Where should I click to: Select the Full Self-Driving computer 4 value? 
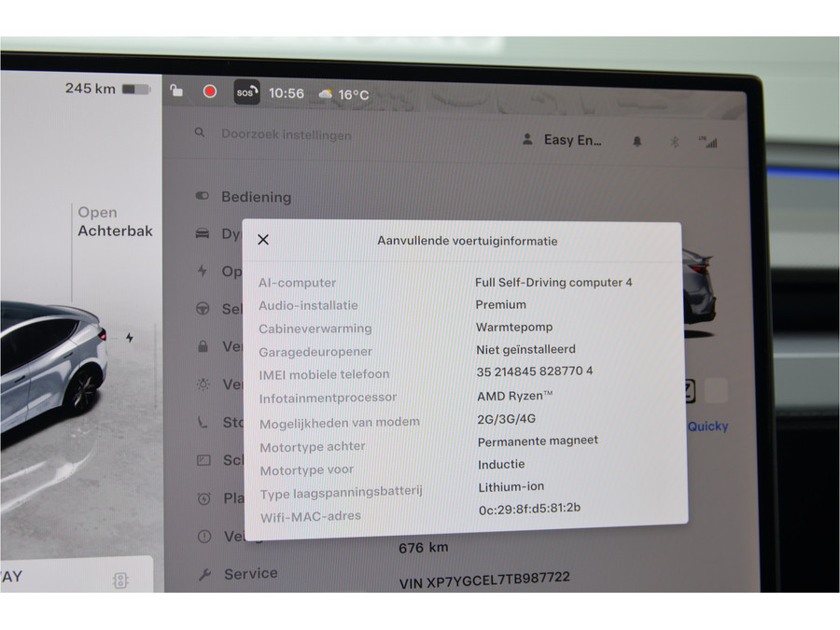click(553, 282)
